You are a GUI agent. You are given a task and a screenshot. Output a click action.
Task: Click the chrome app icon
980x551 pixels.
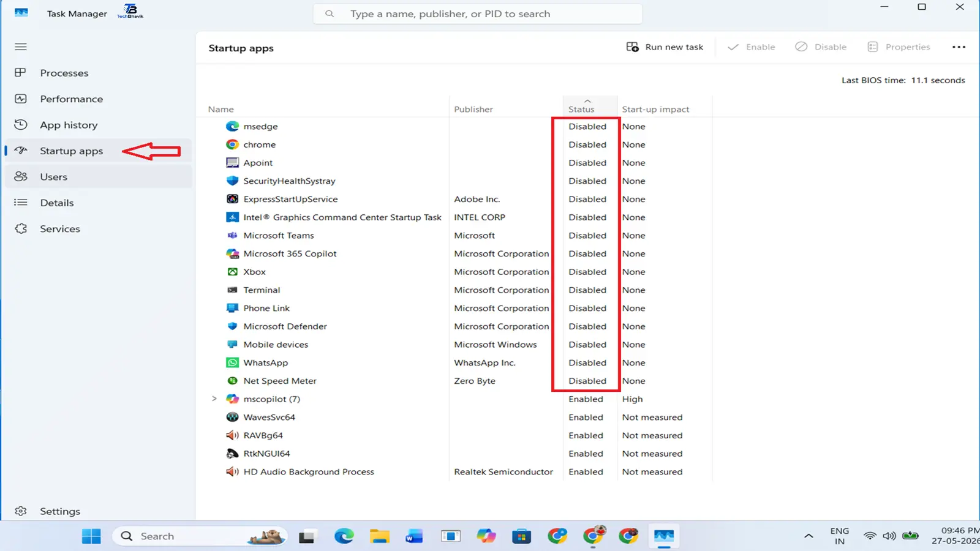click(x=232, y=144)
